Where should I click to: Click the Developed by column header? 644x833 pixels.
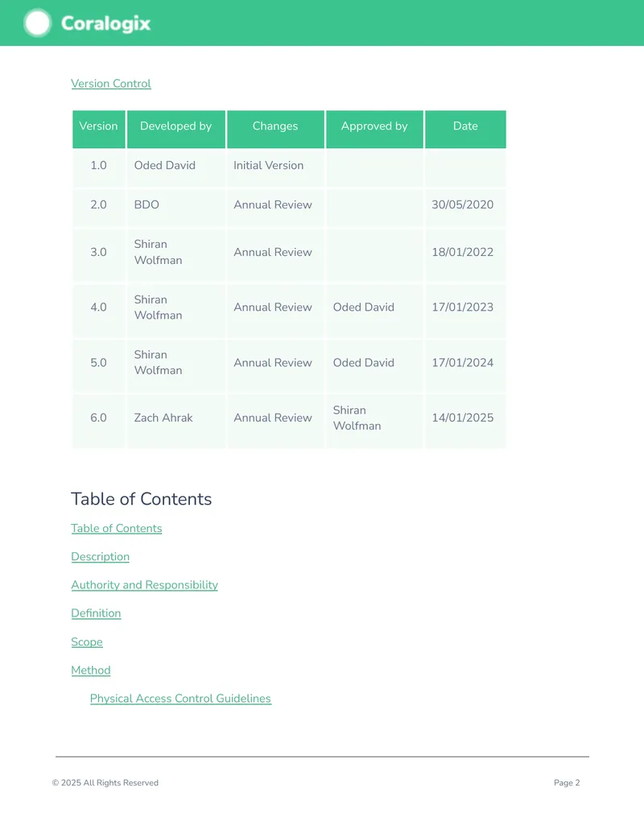click(x=175, y=129)
